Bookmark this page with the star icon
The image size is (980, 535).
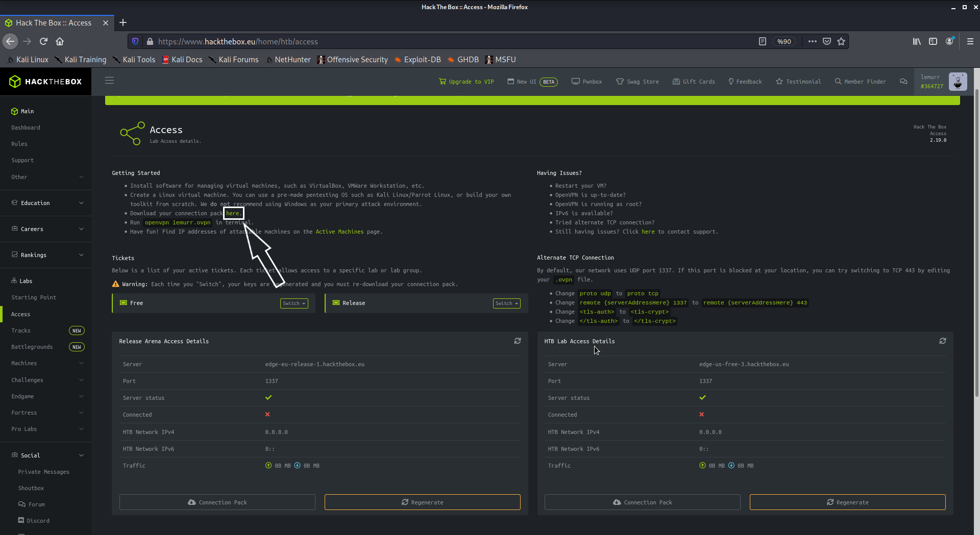click(841, 41)
